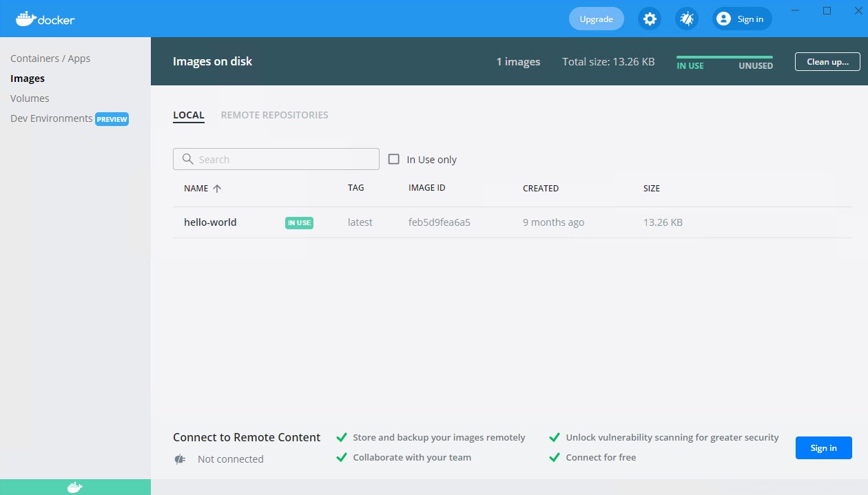Select the Local tab
Image resolution: width=868 pixels, height=495 pixels.
click(188, 115)
